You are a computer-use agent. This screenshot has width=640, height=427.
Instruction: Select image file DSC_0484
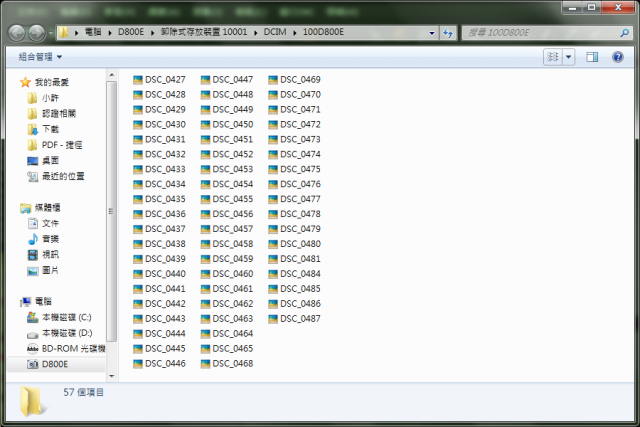click(x=295, y=274)
